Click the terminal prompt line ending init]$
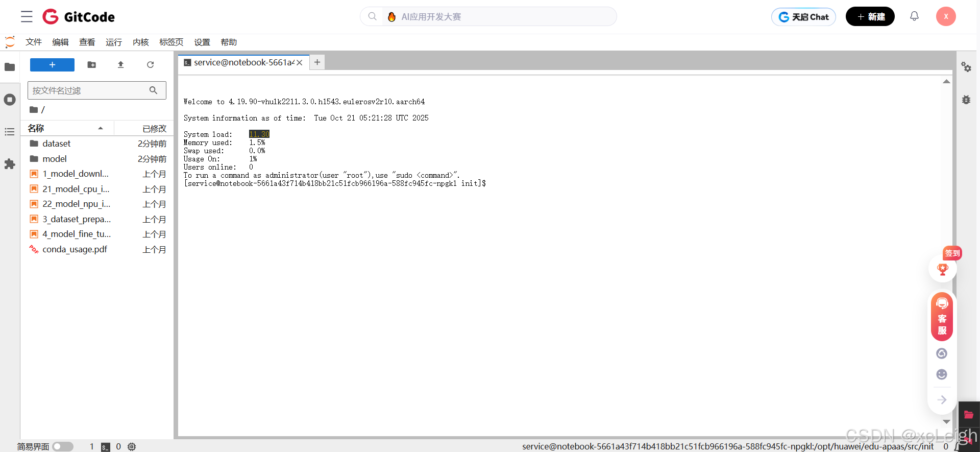This screenshot has width=980, height=452. point(335,183)
